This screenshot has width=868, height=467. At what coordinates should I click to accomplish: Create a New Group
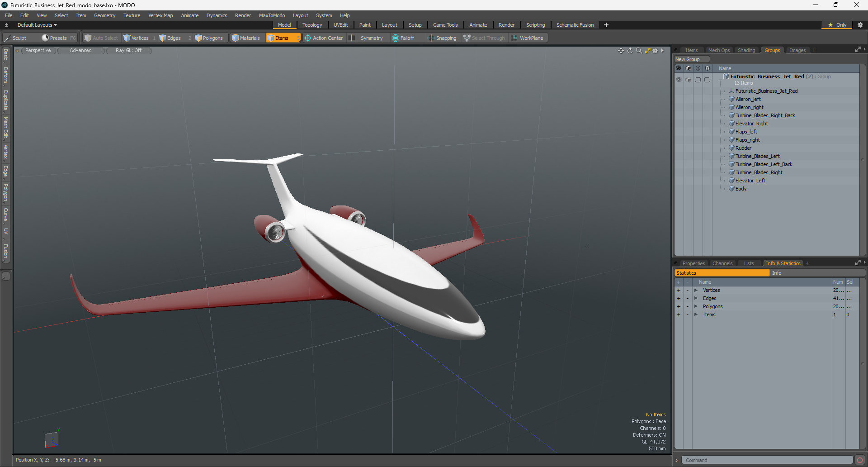[691, 59]
